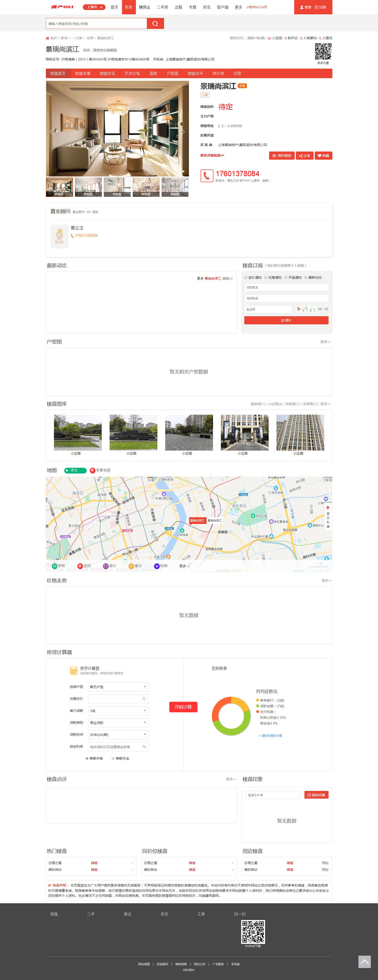Click the red search magnifier button
Viewport: 378px width, 980px height.
coord(155,24)
